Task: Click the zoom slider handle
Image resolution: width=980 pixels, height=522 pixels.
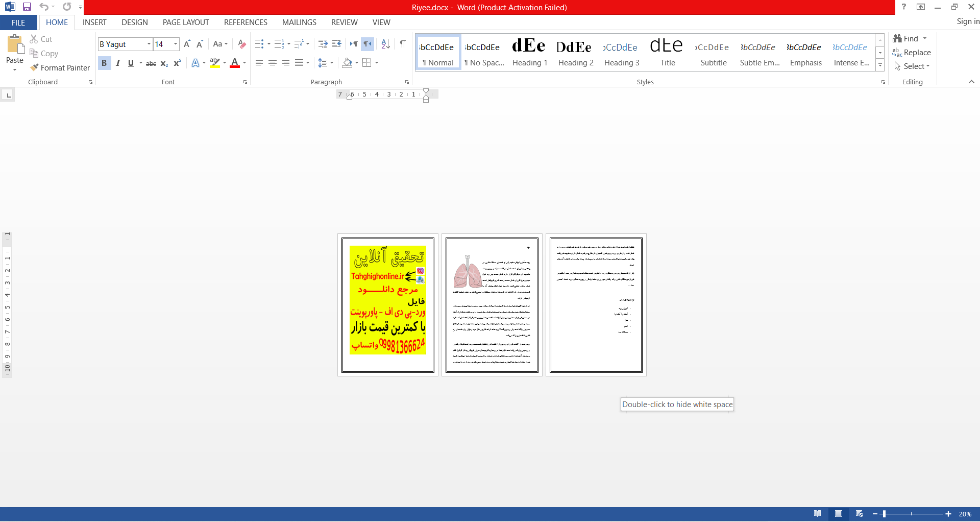Action: [x=884, y=514]
